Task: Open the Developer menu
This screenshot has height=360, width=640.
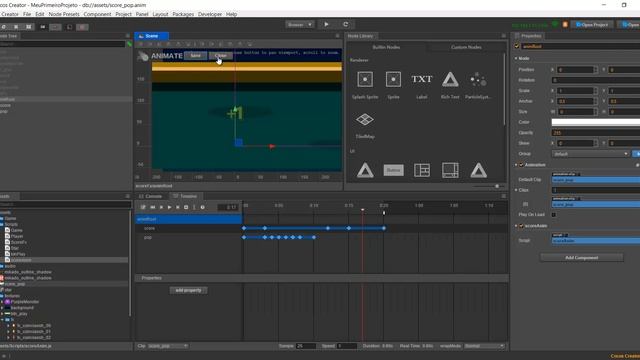Action: point(210,14)
